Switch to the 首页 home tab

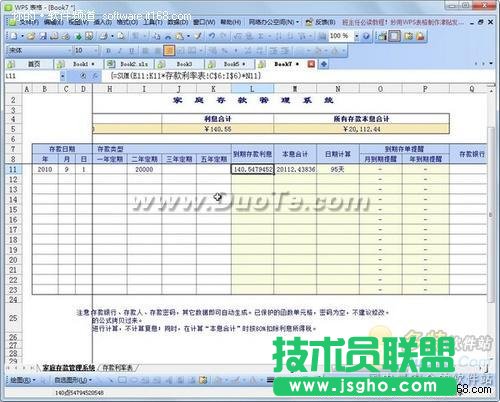(29, 64)
